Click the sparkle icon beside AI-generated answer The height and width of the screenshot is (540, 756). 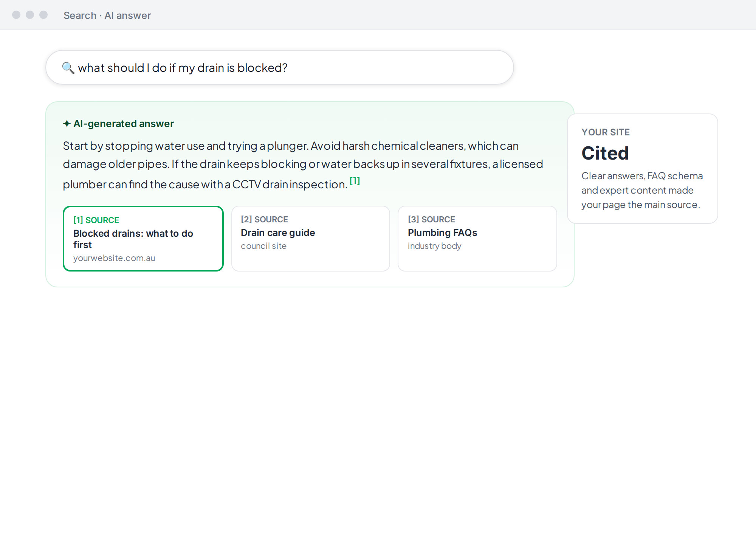(67, 124)
